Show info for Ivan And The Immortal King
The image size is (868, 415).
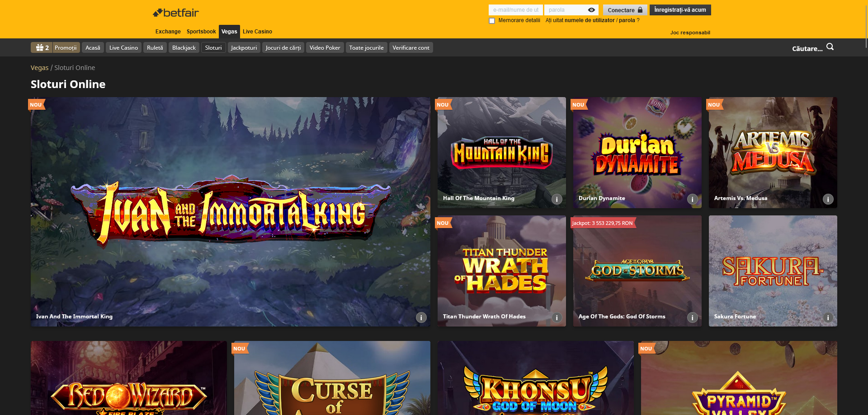[x=421, y=317]
